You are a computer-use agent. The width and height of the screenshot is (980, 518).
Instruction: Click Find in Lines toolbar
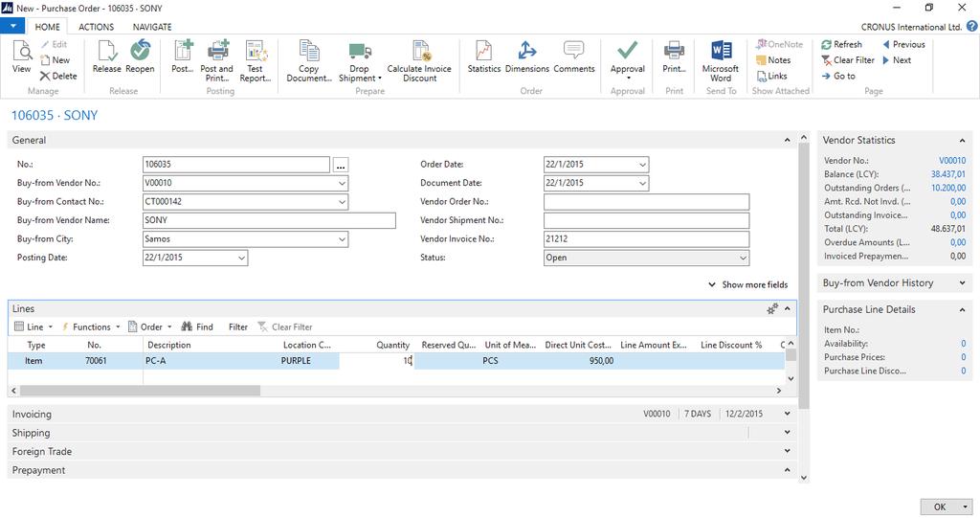coord(197,327)
